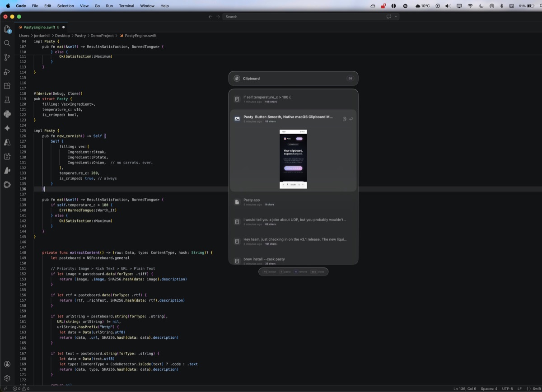This screenshot has height=392, width=542.
Task: Open the Search view in the sidebar
Action: click(x=7, y=43)
